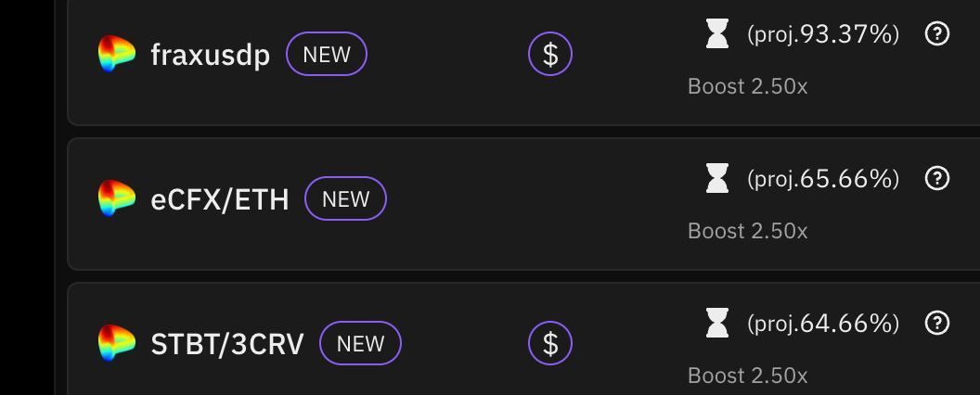
Task: Click the Curve logo beside eCFX/ETH
Action: (x=117, y=198)
